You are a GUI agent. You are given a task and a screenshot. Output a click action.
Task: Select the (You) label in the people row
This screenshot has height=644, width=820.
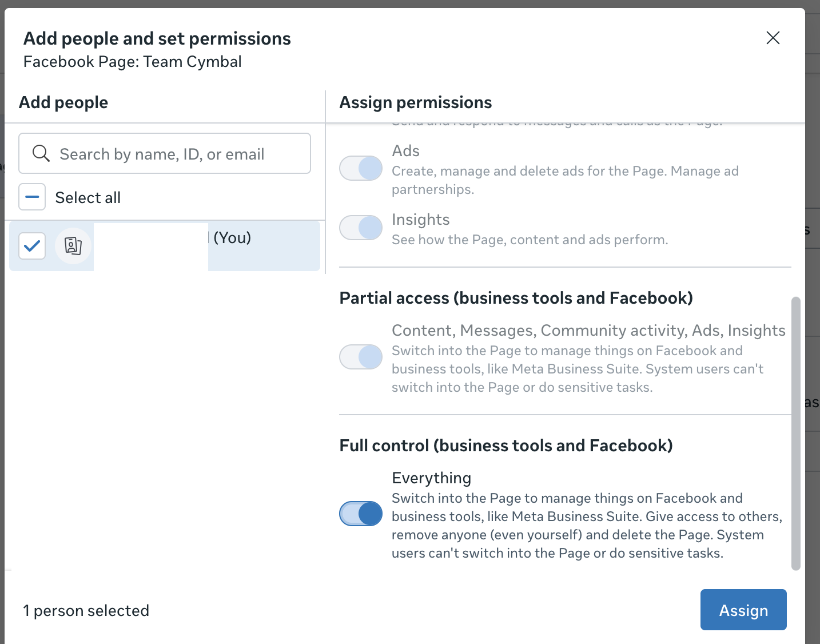[x=232, y=238]
